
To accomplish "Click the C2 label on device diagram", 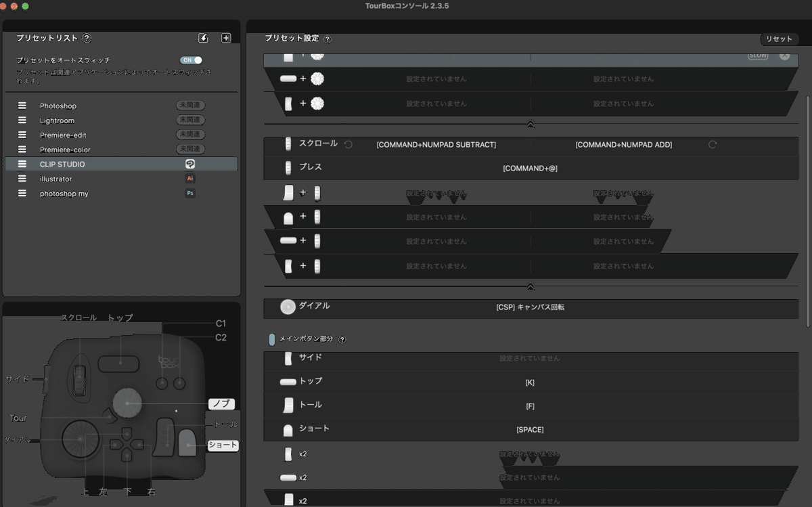I will [221, 338].
